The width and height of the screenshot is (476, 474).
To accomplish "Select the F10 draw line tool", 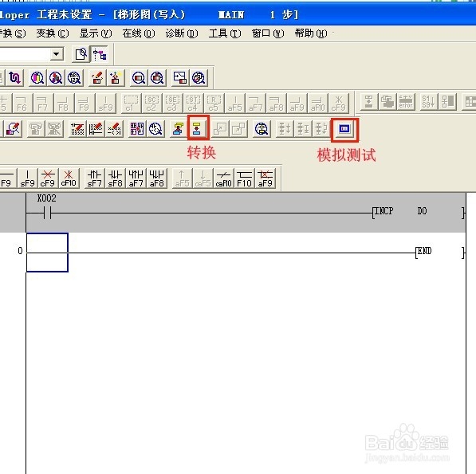I will coord(244,178).
